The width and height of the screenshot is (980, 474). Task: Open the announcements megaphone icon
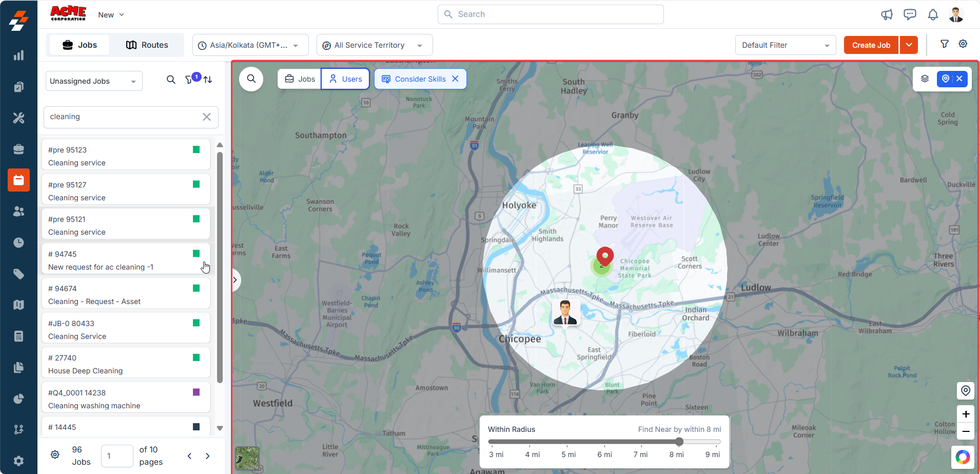[887, 14]
